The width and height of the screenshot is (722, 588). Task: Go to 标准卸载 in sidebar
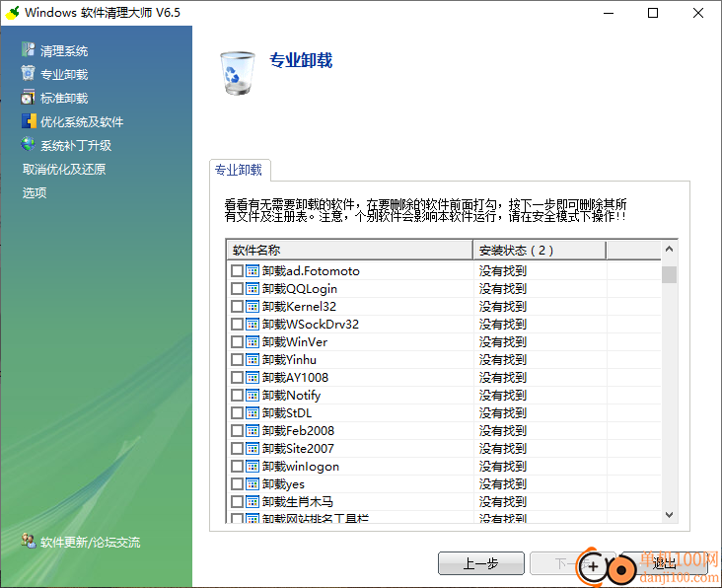[x=64, y=98]
